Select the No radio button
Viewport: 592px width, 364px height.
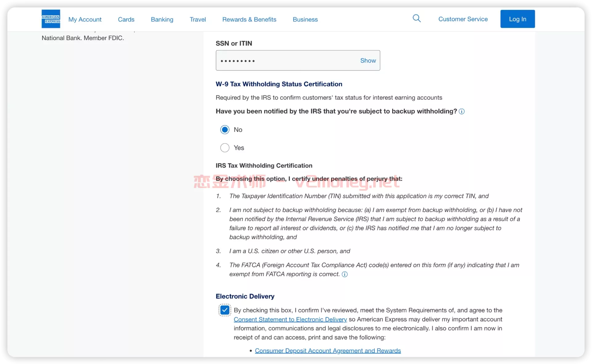pyautogui.click(x=225, y=130)
